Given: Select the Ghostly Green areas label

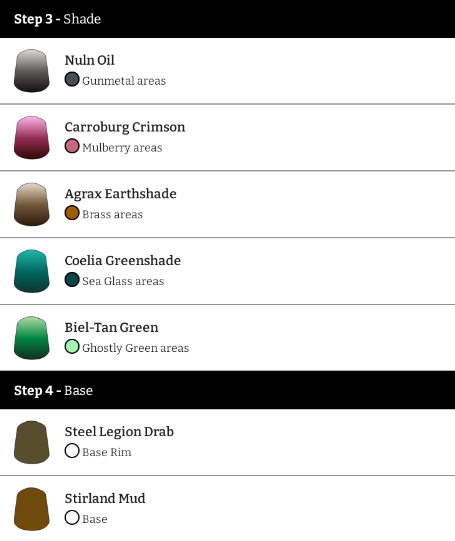Looking at the screenshot, I should (x=136, y=348).
